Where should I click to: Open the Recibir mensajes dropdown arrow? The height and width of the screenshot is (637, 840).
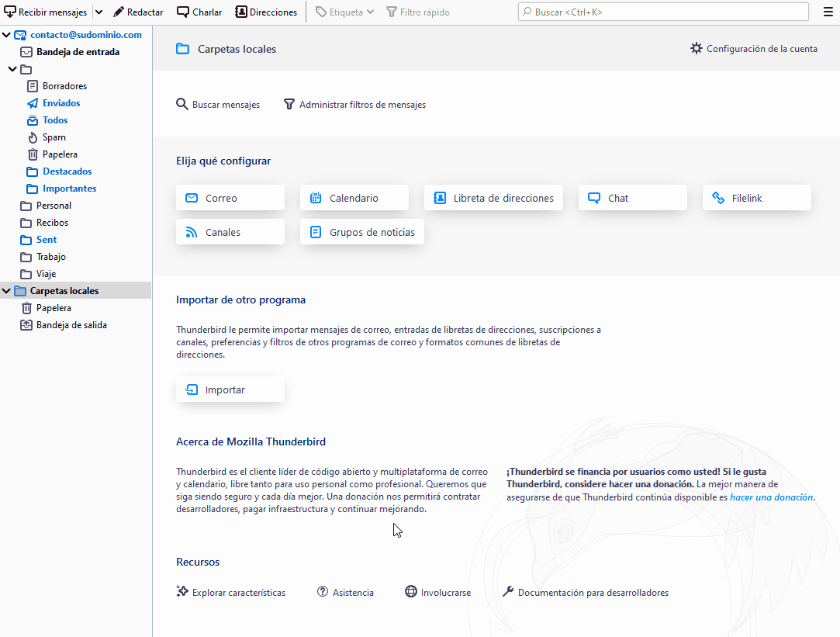[99, 12]
